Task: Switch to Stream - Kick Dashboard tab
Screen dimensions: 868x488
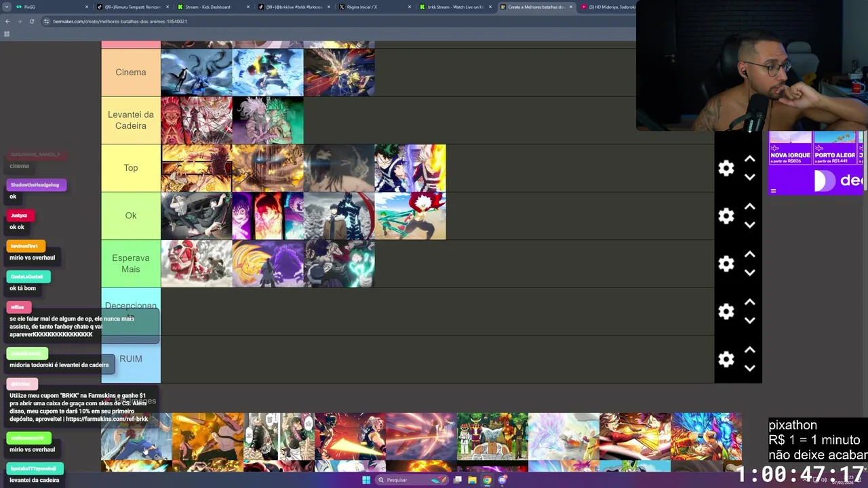Action: tap(214, 7)
